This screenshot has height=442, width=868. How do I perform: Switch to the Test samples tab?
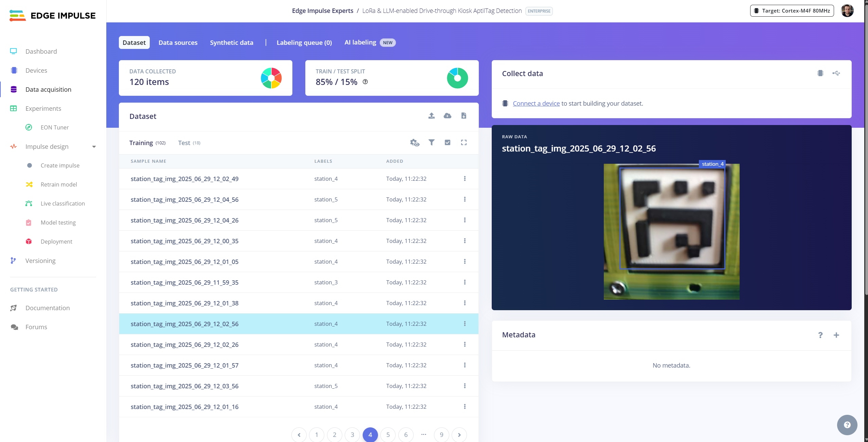click(x=189, y=143)
